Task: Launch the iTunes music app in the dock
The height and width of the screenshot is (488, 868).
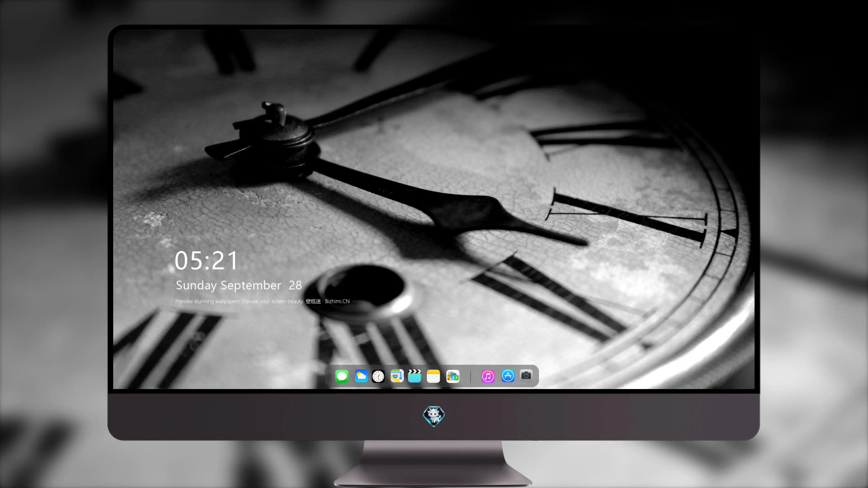Action: point(488,376)
